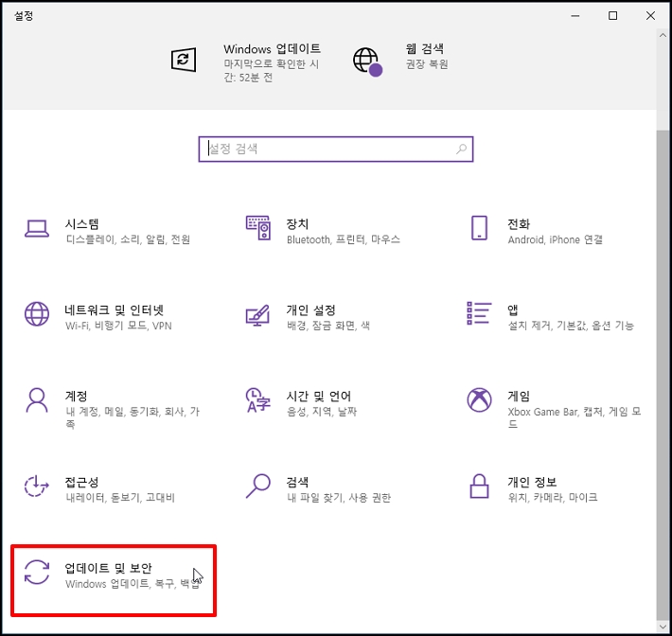Click the Windows 업데이트 header icon
672x636 pixels.
184,60
